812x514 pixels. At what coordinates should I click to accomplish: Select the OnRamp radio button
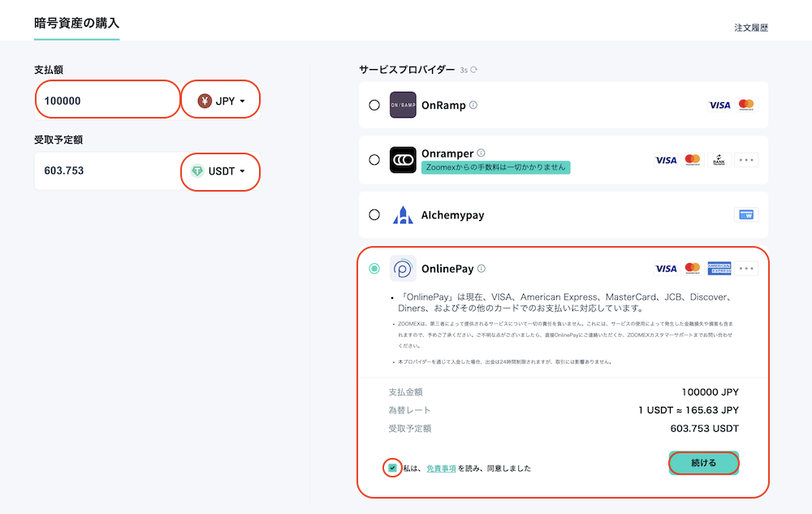pyautogui.click(x=374, y=105)
